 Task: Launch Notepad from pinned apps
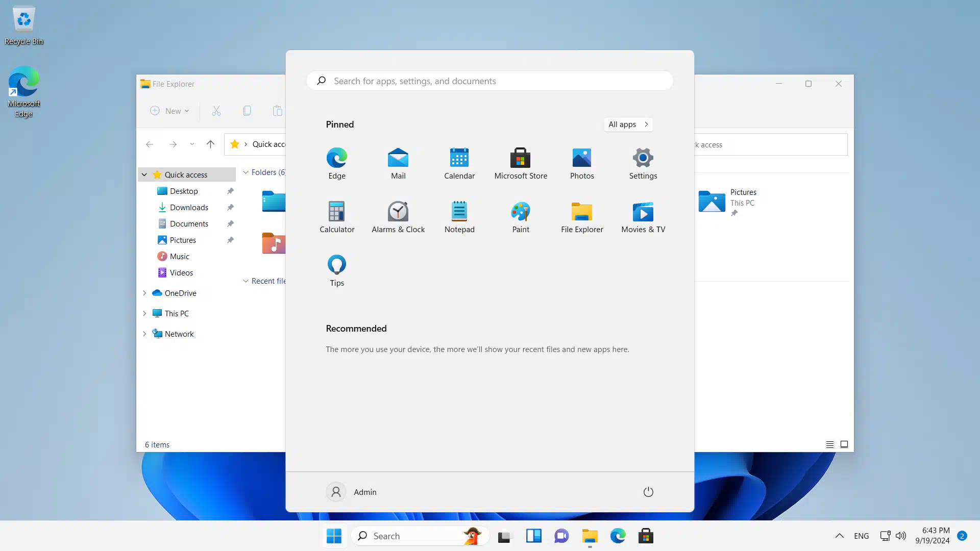tap(459, 217)
